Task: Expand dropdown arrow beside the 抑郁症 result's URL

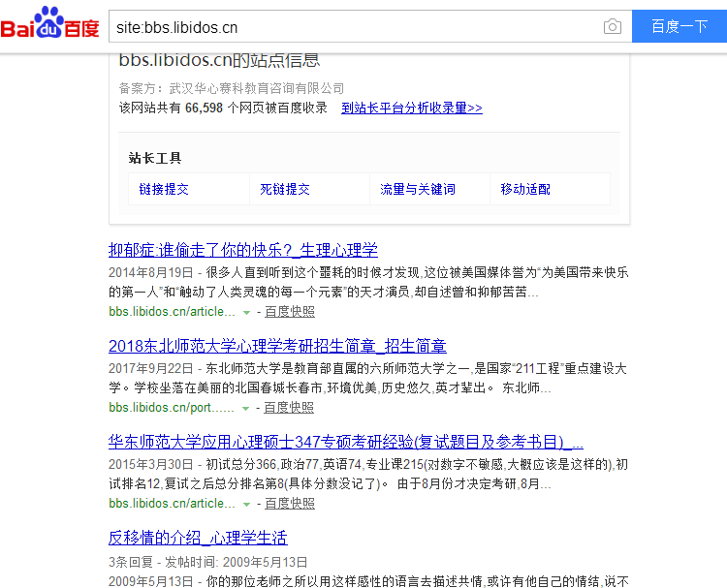Action: 246,313
